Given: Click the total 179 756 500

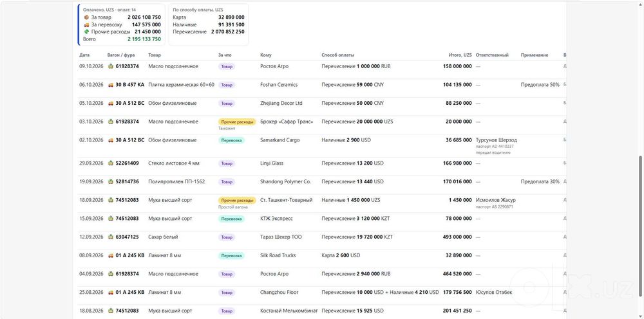Looking at the screenshot, I should [x=457, y=293].
